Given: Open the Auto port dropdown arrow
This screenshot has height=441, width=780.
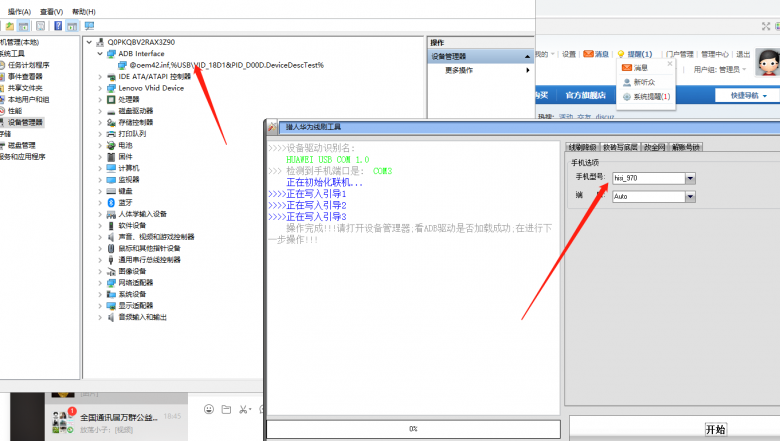Looking at the screenshot, I should point(690,196).
